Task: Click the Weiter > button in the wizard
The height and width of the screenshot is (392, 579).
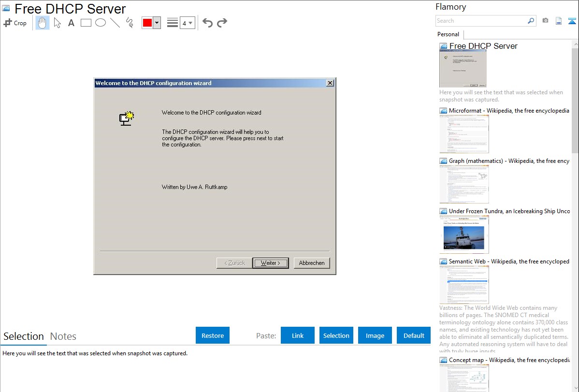Action: point(271,263)
